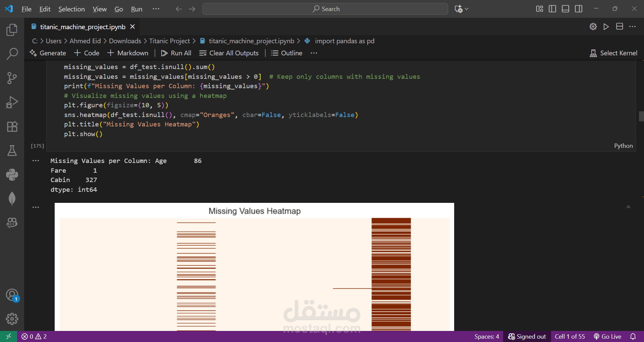The image size is (644, 342).
Task: Toggle the bottom panel layout button
Action: (x=566, y=9)
